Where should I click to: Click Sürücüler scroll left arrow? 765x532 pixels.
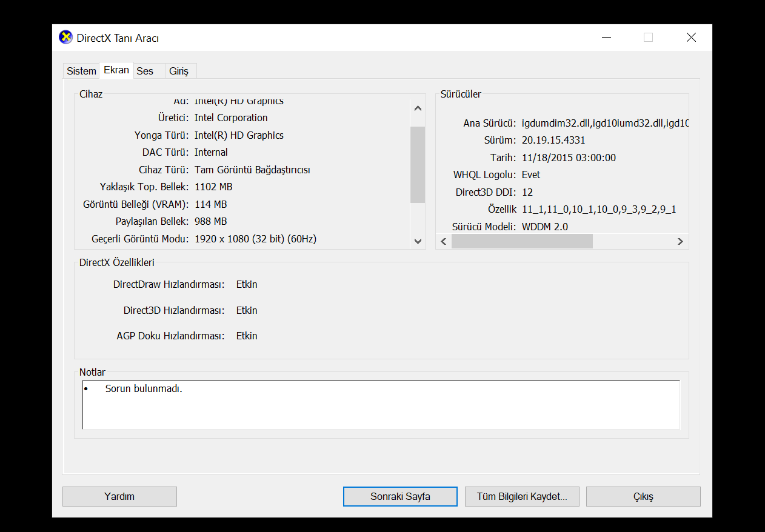[444, 241]
